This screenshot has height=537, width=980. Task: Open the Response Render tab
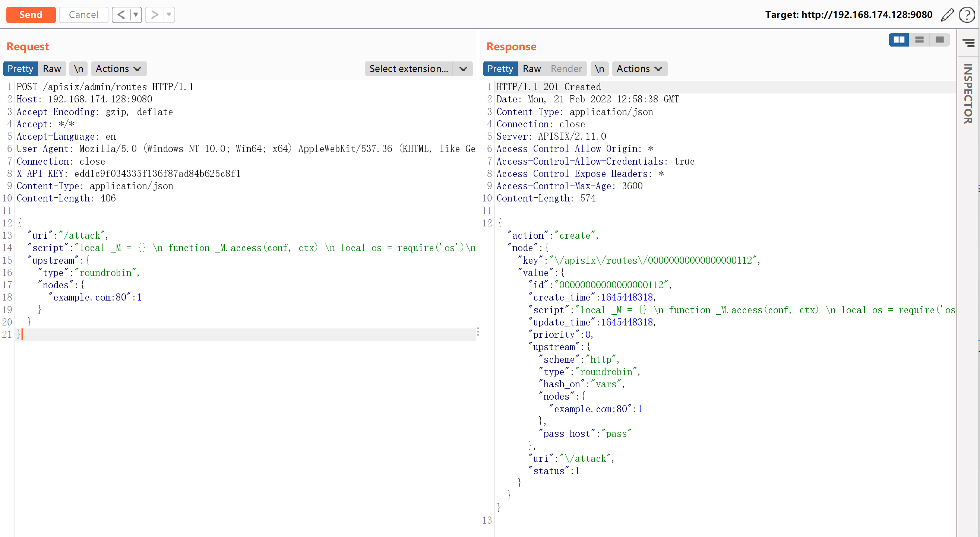pyautogui.click(x=566, y=69)
